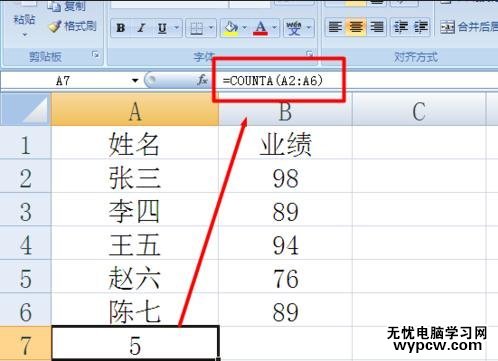Click the Name Box showing A7
Screen dimensions: 498x361
point(63,81)
